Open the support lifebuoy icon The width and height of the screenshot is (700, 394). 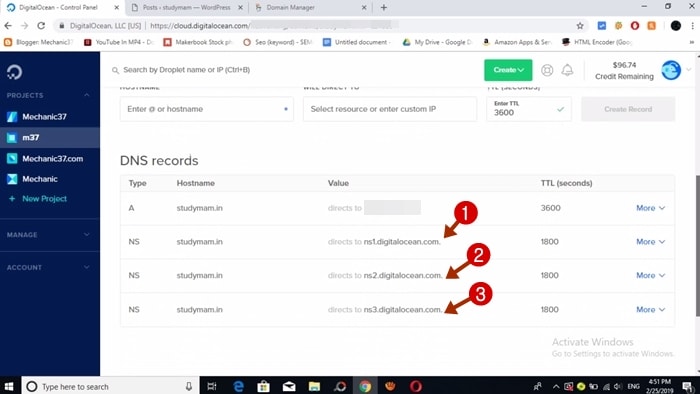pos(547,70)
